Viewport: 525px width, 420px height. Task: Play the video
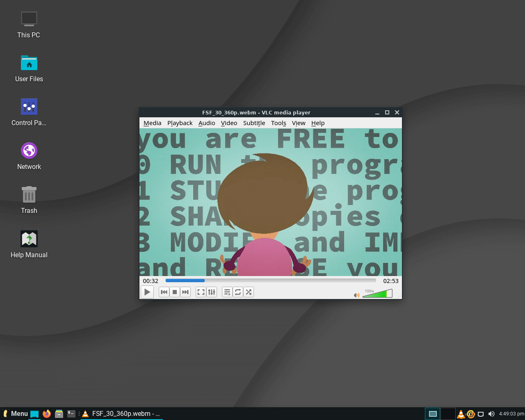tap(147, 292)
